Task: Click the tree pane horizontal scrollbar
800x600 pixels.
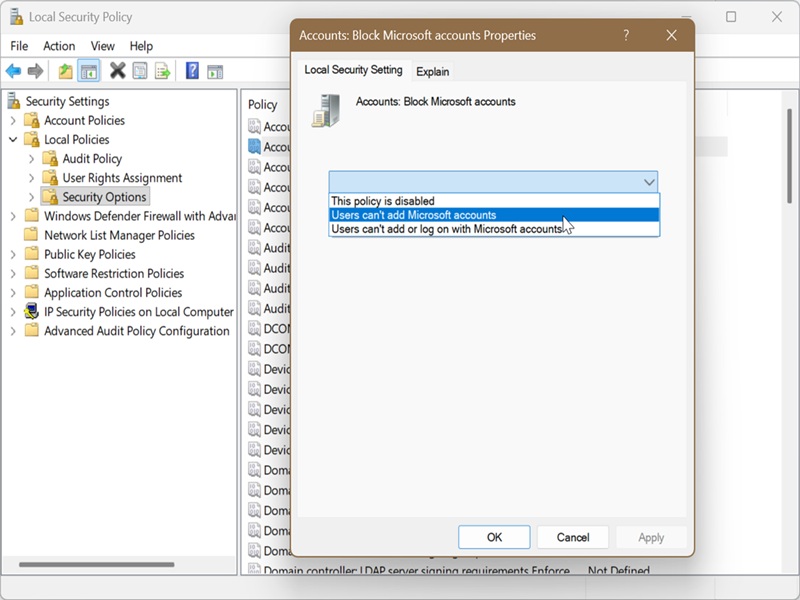Action: [97, 564]
